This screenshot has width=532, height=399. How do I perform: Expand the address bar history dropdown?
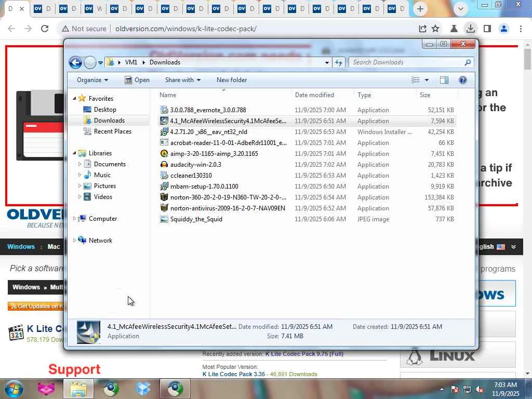tap(327, 62)
